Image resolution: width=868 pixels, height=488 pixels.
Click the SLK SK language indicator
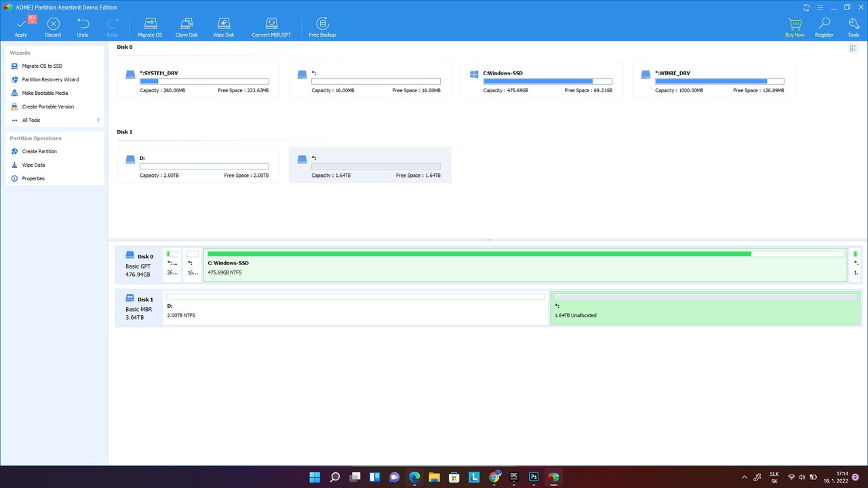[x=774, y=477]
